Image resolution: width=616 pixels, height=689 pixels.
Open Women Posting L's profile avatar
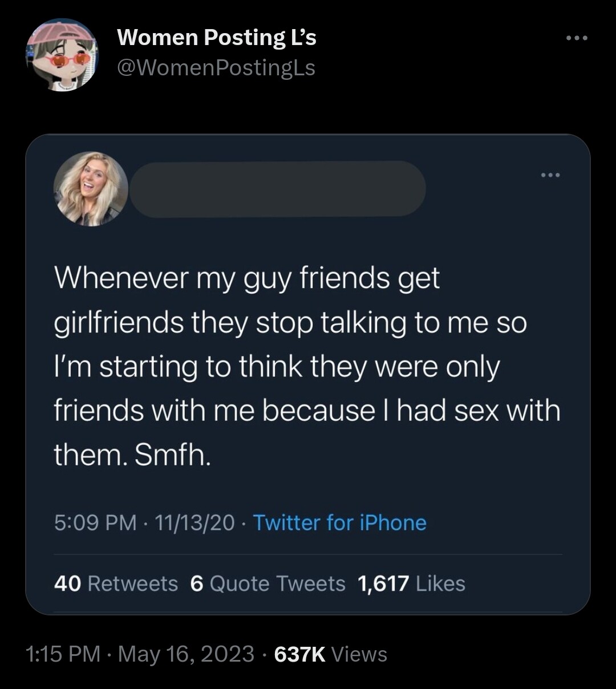click(62, 55)
